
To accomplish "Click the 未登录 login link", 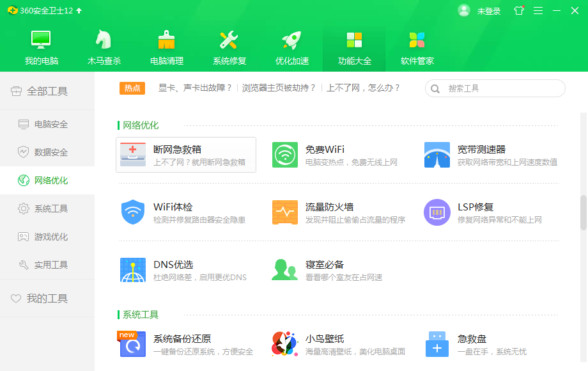I will [489, 12].
